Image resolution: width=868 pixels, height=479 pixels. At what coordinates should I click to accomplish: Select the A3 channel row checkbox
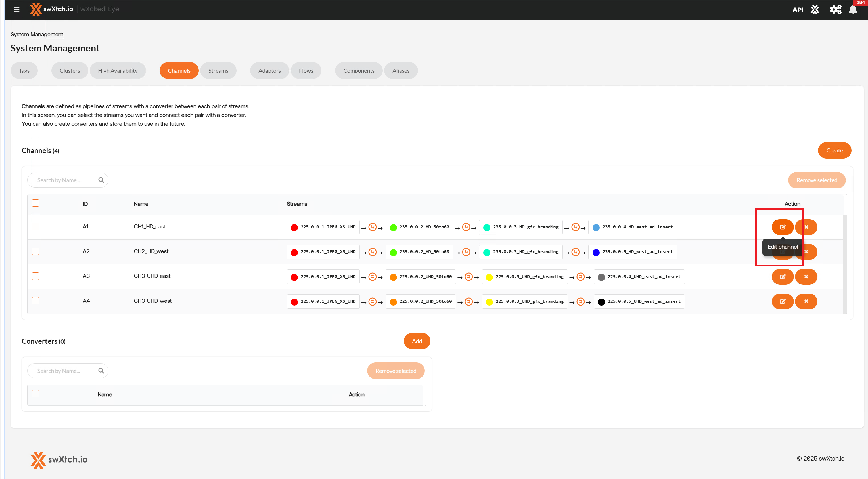click(35, 276)
